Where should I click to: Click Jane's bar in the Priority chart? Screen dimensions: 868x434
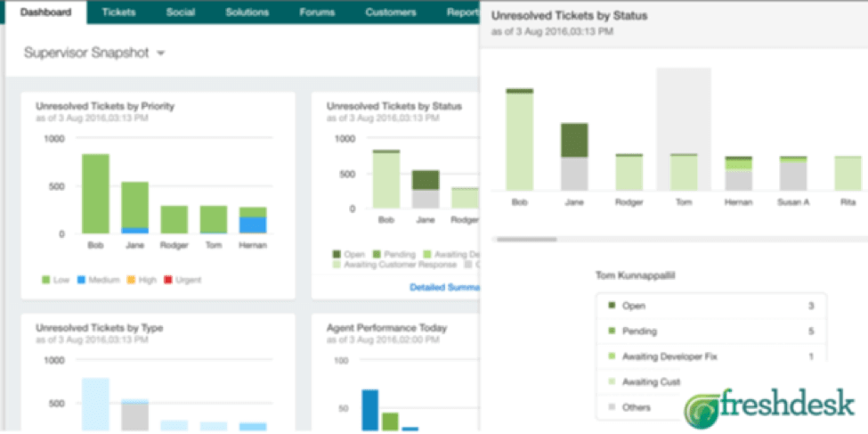[134, 208]
